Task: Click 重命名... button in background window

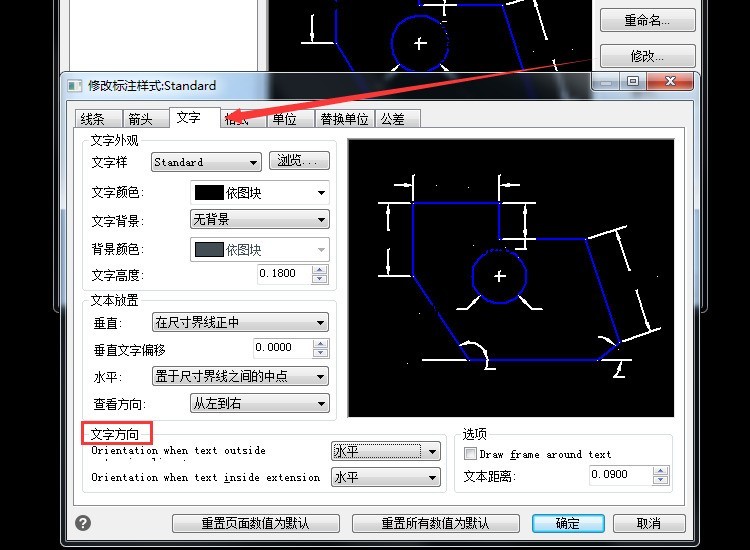Action: click(x=648, y=20)
